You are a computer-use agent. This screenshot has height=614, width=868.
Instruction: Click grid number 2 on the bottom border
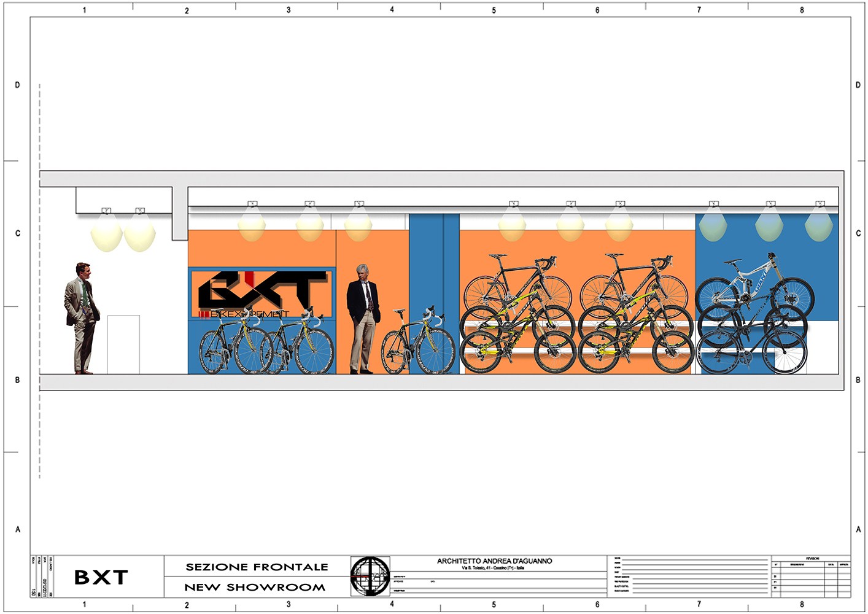click(x=187, y=605)
